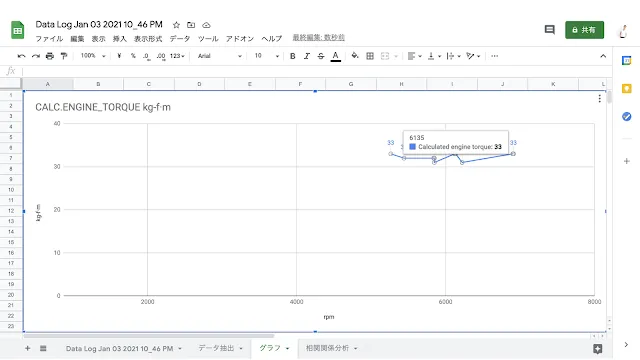Viewport: 640px width, 360px height.
Task: Open the Google Sheets home icon
Action: [18, 30]
